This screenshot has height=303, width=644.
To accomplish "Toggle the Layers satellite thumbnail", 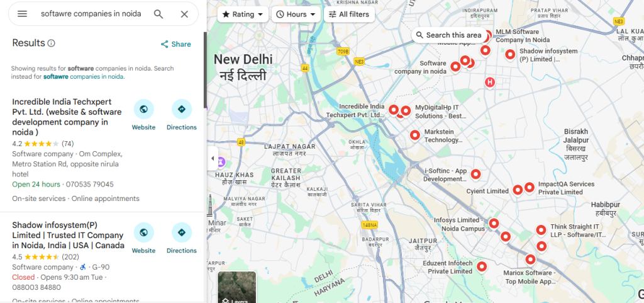I will [237, 287].
